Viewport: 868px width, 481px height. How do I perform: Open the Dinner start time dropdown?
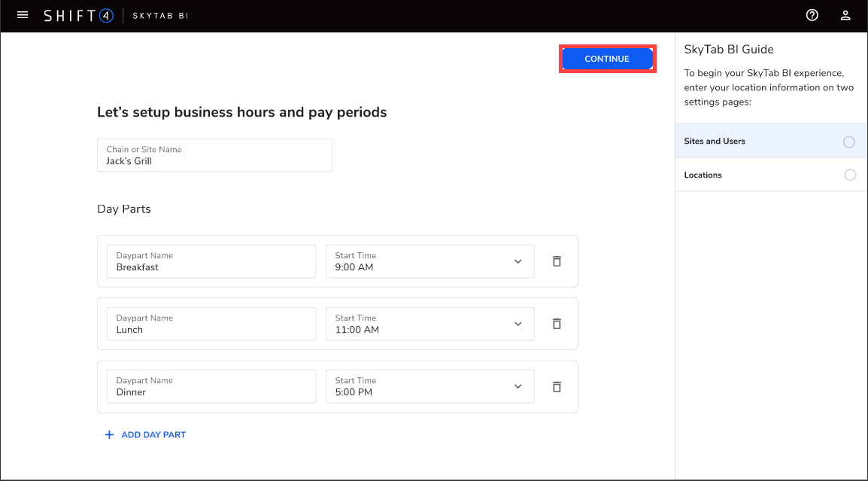click(x=517, y=386)
